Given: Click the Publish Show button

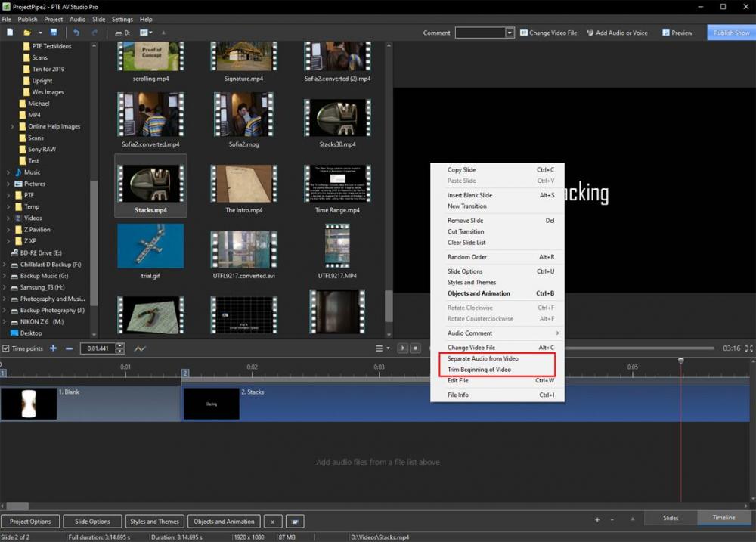Looking at the screenshot, I should [731, 33].
